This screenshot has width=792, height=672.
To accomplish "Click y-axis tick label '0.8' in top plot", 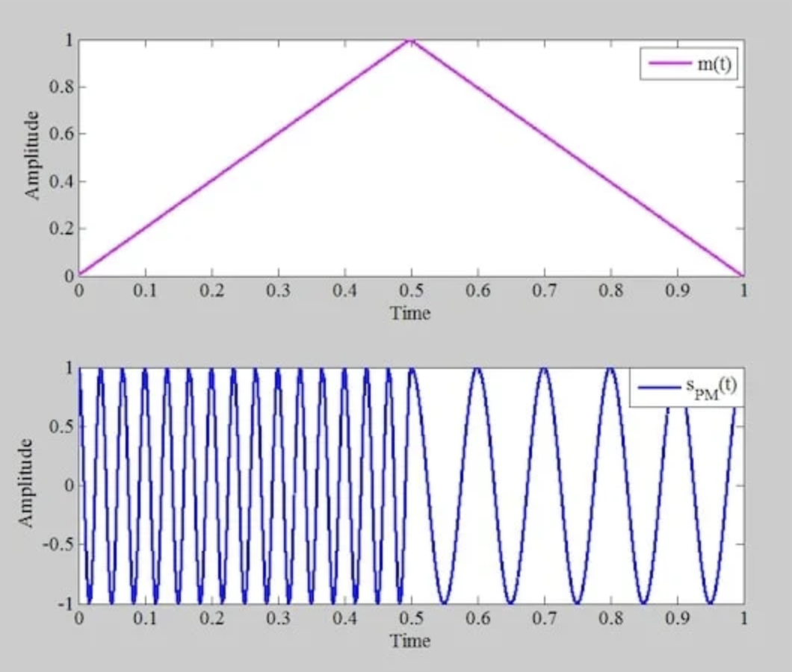I will pos(61,87).
